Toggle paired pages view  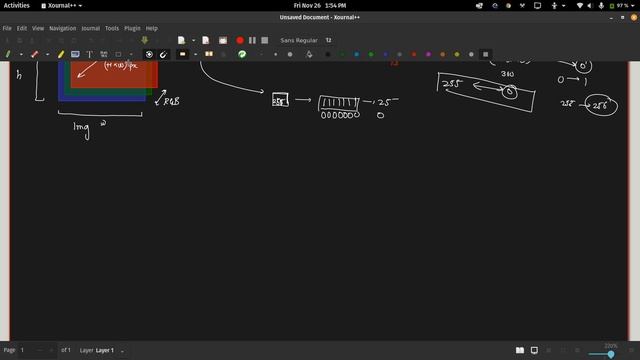(209, 54)
